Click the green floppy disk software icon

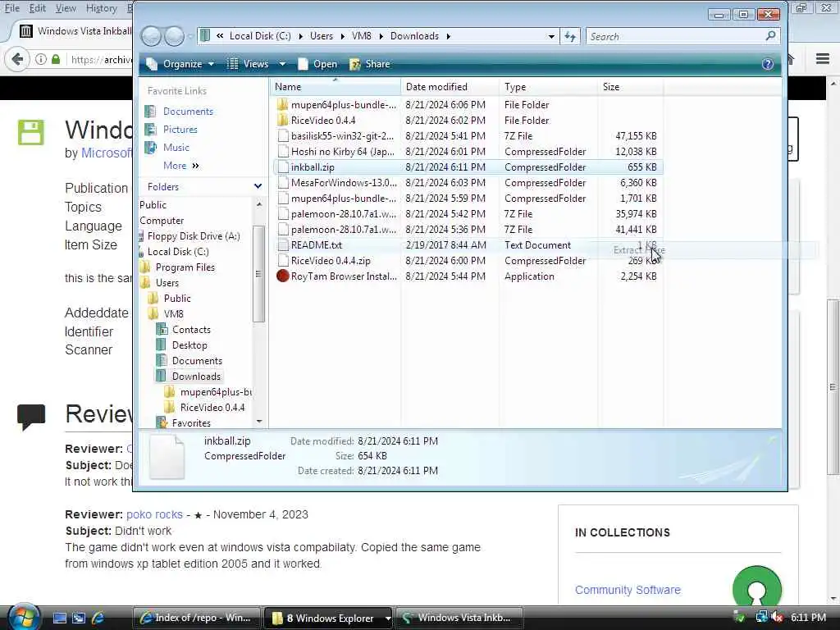tap(30, 132)
